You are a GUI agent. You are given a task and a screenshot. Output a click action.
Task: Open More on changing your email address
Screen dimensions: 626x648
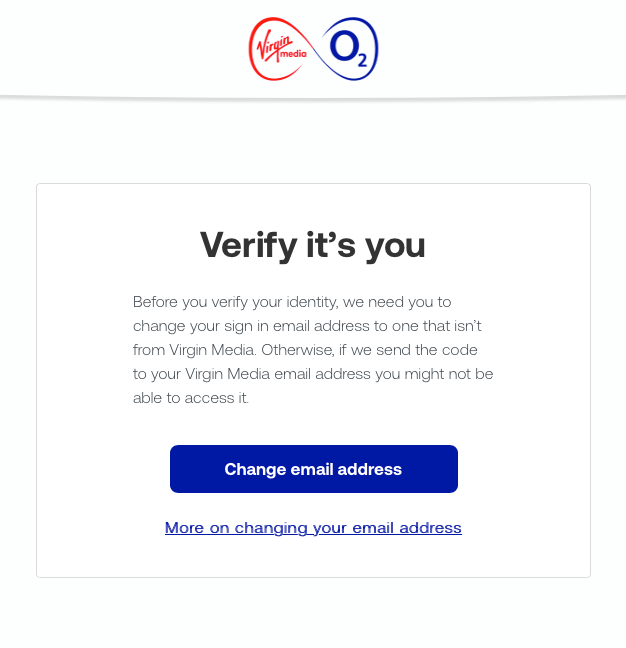[313, 528]
